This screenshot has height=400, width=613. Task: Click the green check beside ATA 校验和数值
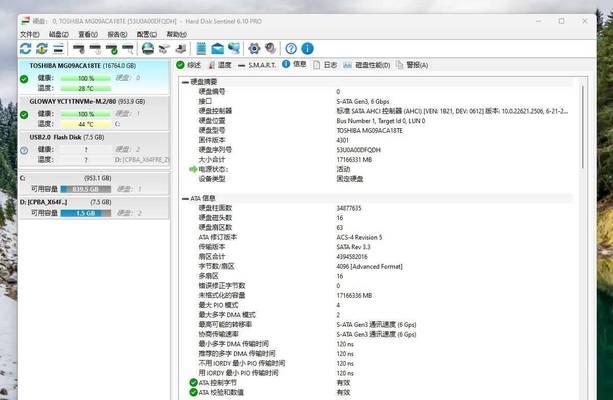(x=193, y=392)
